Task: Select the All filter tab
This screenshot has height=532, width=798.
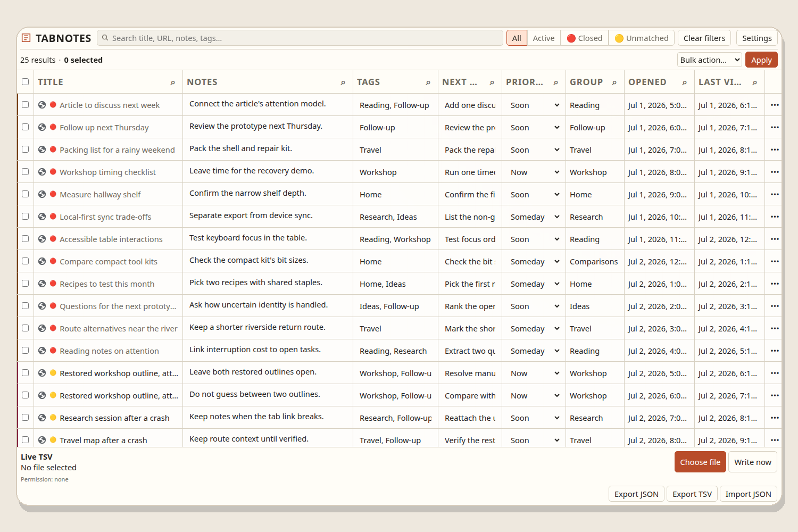Action: 517,38
